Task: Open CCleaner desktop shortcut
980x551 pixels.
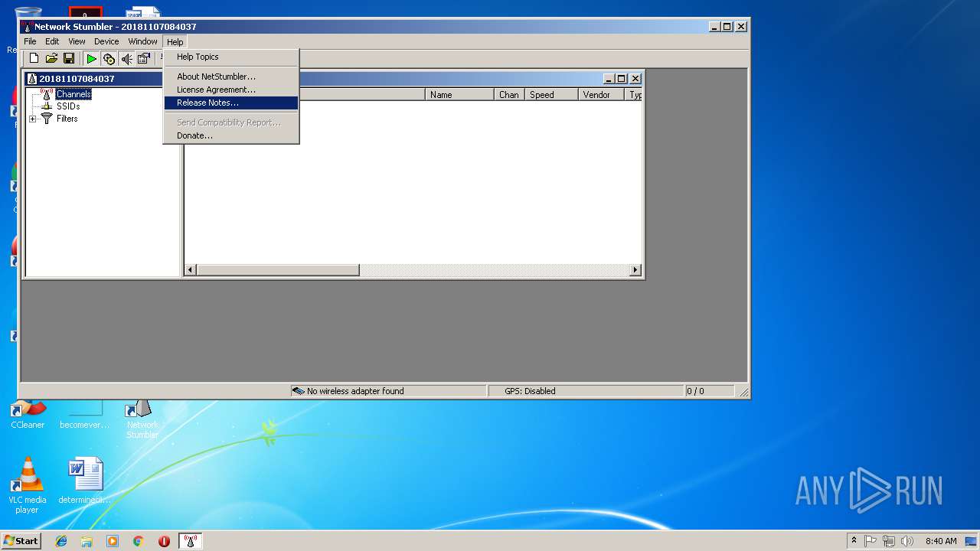Action: click(28, 415)
